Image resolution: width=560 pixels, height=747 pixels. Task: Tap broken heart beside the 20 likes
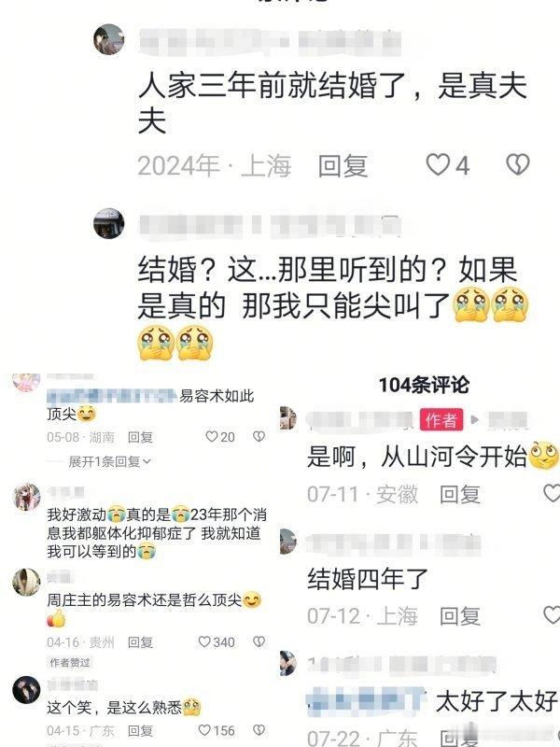tap(259, 436)
